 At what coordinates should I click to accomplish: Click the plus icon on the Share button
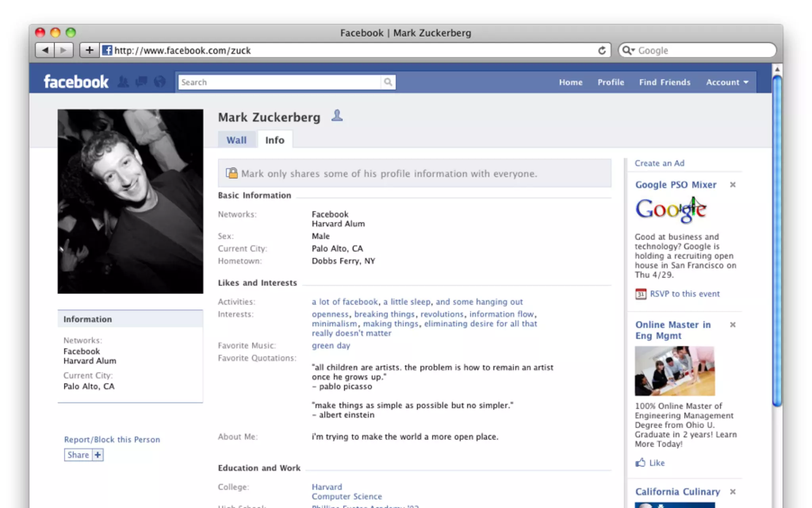click(98, 455)
